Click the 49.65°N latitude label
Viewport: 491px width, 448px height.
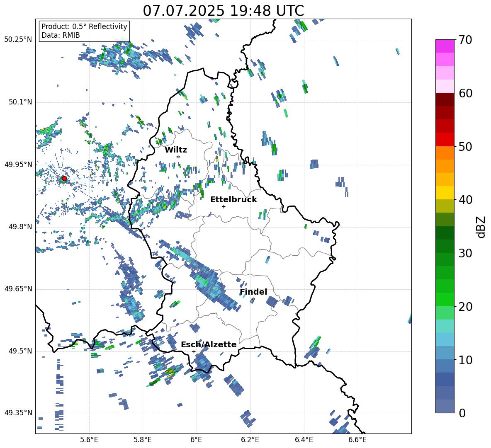tap(18, 289)
